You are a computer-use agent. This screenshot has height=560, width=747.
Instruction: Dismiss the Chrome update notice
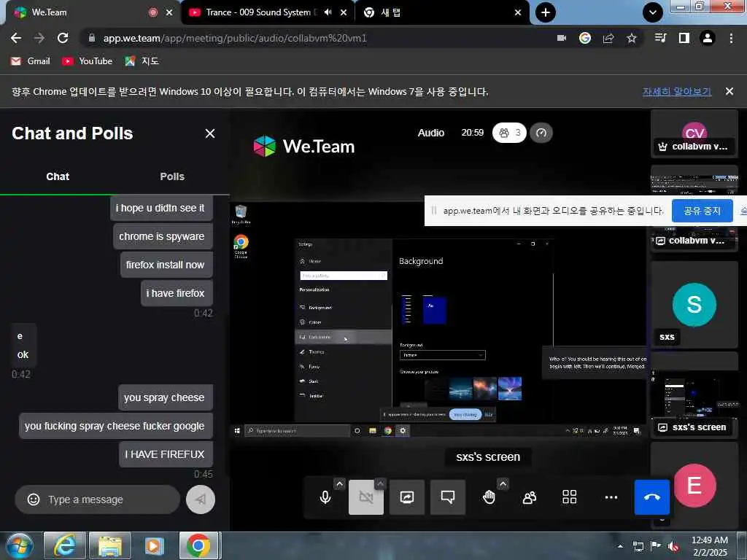pyautogui.click(x=729, y=91)
